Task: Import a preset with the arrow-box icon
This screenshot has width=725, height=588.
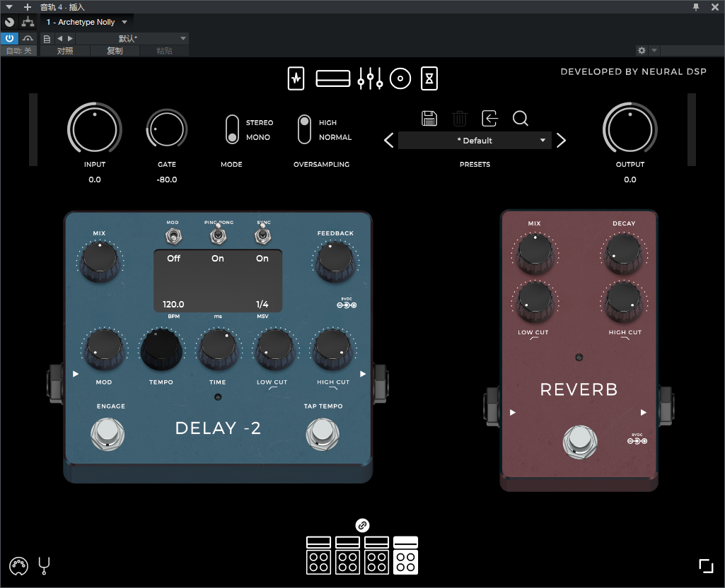Action: (489, 119)
